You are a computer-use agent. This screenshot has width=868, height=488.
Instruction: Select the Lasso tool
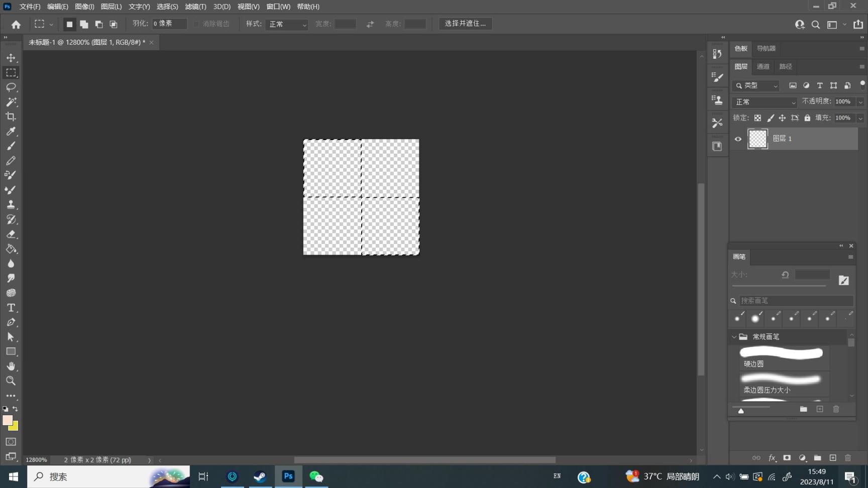[x=11, y=87]
